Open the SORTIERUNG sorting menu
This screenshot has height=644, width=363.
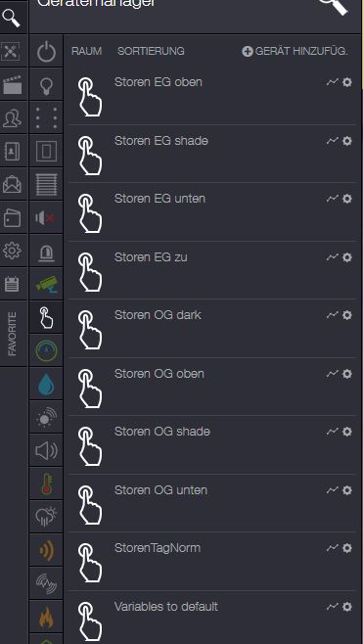coord(151,51)
